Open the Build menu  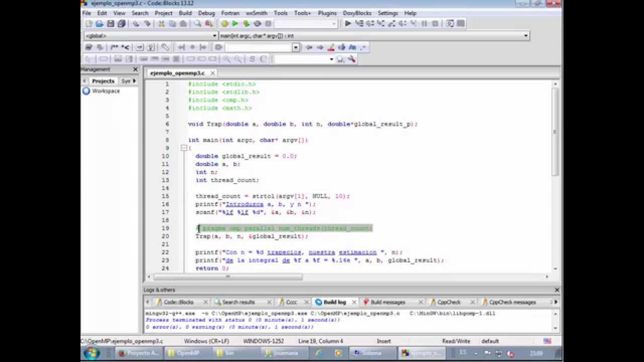(x=185, y=13)
